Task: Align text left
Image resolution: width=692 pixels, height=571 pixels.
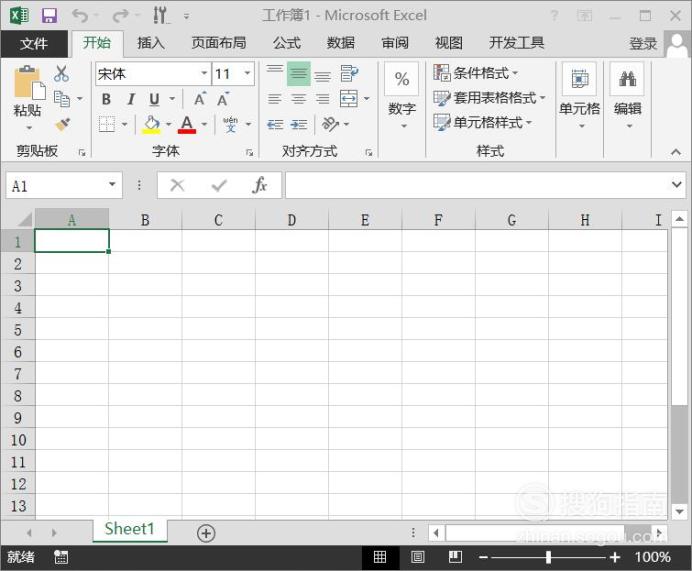Action: pyautogui.click(x=275, y=99)
